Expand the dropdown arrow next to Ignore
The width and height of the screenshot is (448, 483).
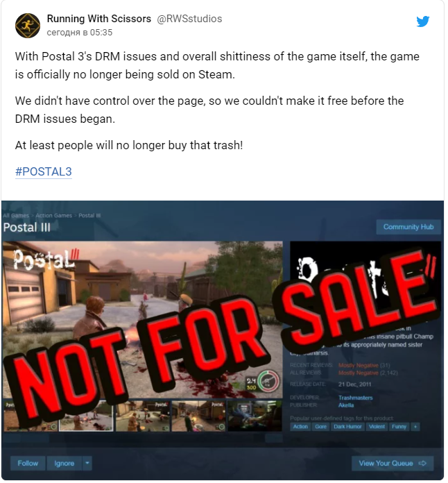coord(87,464)
